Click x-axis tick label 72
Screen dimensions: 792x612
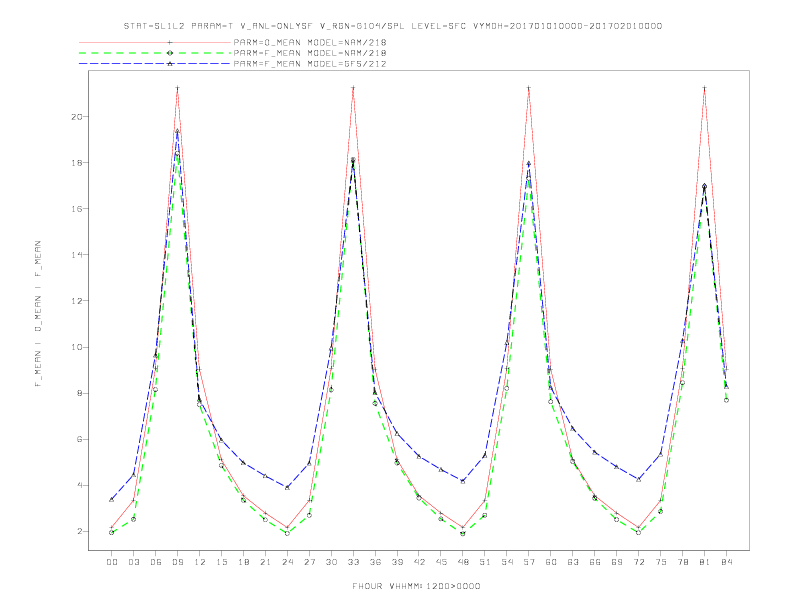point(638,562)
